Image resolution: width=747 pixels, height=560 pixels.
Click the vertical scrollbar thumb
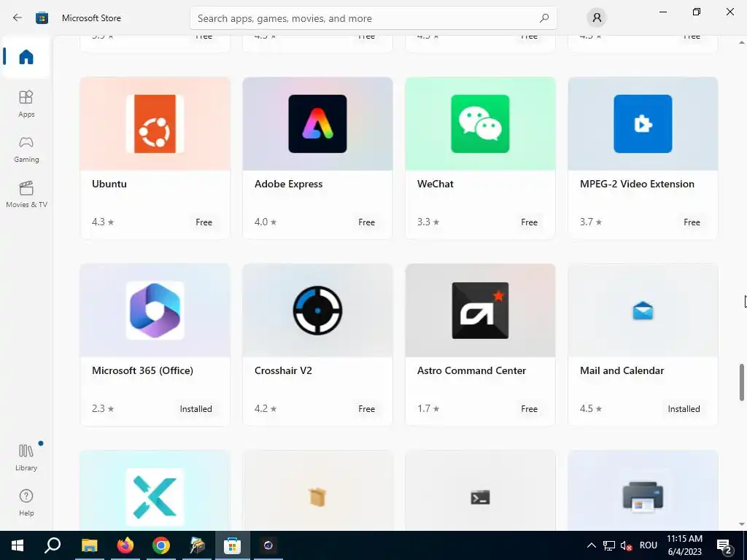[x=742, y=382]
